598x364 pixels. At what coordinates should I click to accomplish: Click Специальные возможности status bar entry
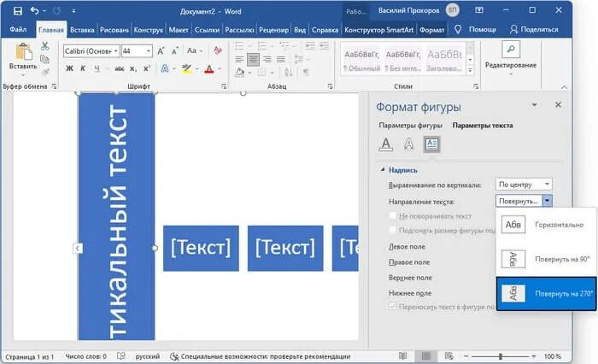point(260,356)
